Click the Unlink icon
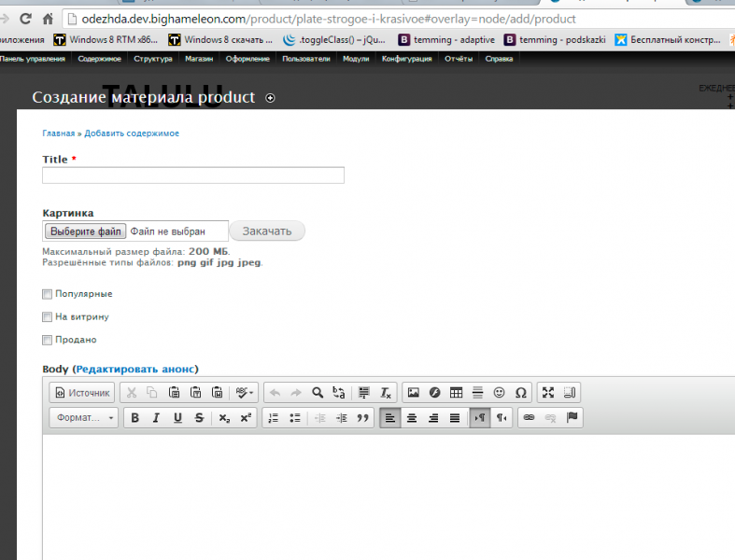The height and width of the screenshot is (560, 735). pyautogui.click(x=550, y=417)
